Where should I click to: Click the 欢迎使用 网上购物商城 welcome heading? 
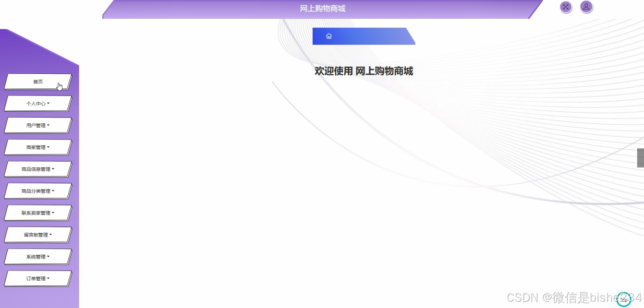pyautogui.click(x=364, y=71)
